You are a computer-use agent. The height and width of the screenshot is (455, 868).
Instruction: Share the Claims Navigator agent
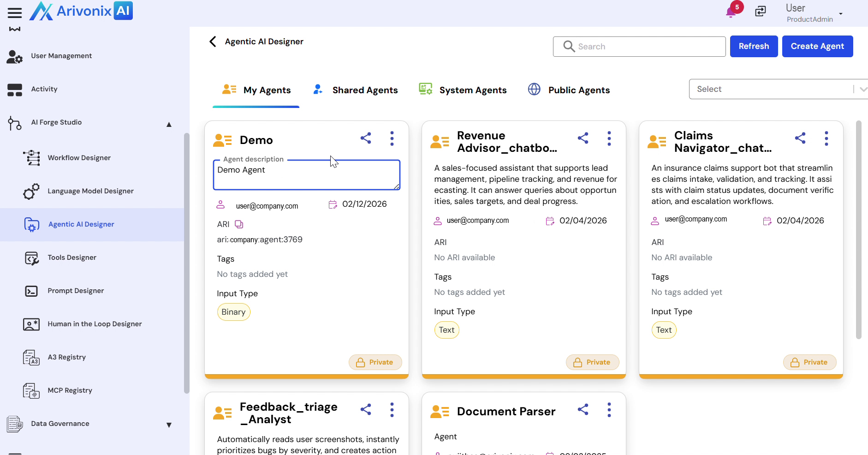coord(800,138)
